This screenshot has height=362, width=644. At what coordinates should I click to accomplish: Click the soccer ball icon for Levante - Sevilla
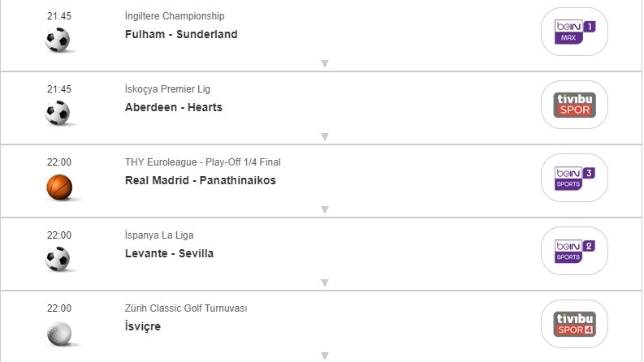click(x=58, y=259)
